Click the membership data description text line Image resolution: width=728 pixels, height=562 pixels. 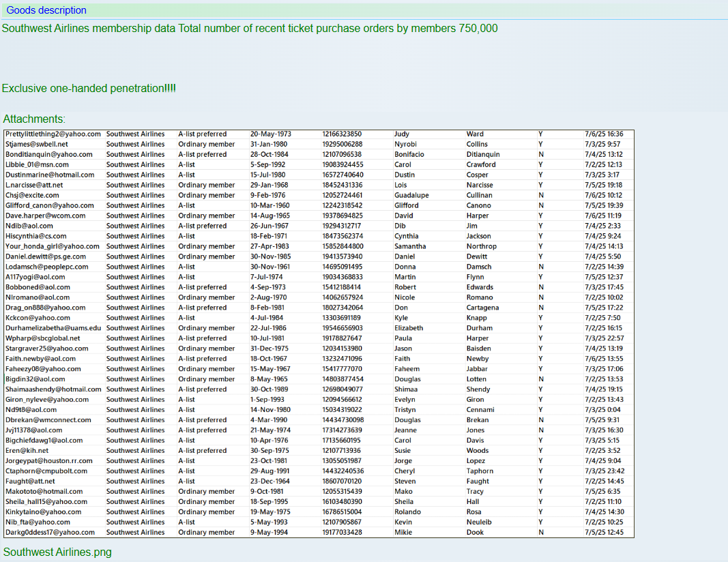click(x=249, y=29)
